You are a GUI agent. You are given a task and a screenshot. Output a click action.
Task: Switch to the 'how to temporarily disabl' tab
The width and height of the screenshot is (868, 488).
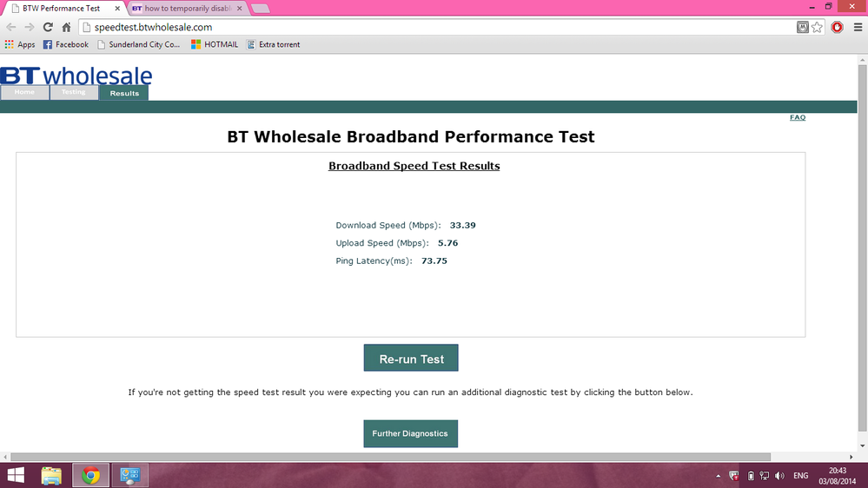(x=187, y=9)
